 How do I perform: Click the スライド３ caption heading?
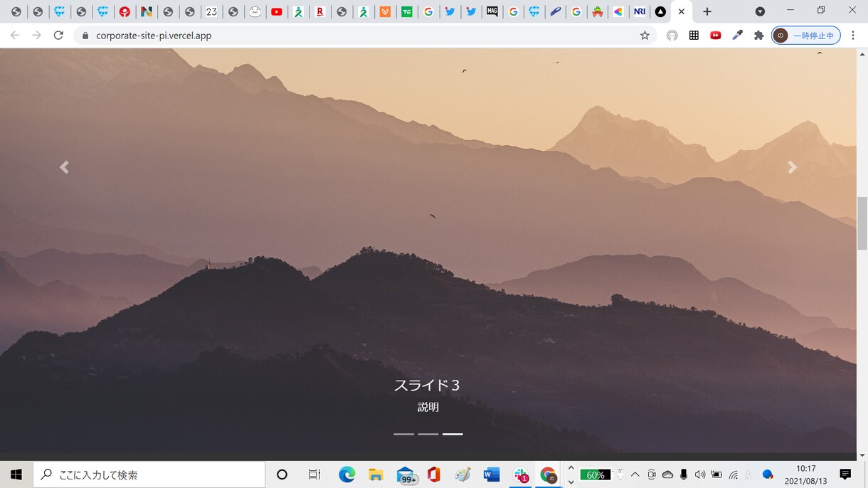(428, 386)
